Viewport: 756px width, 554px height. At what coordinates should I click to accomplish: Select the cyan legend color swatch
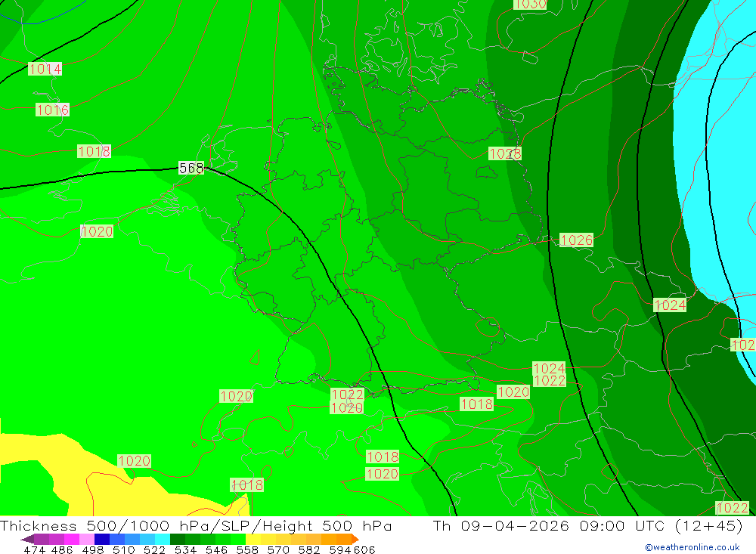click(x=163, y=539)
